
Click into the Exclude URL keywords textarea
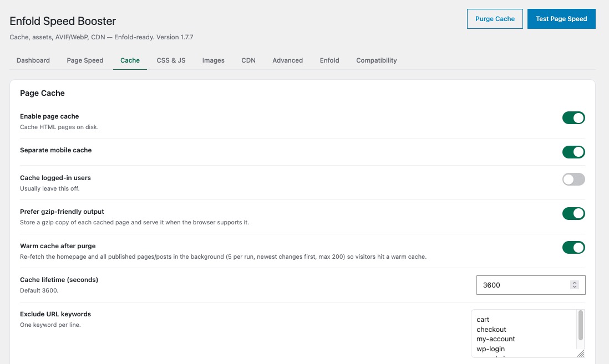coord(528,334)
